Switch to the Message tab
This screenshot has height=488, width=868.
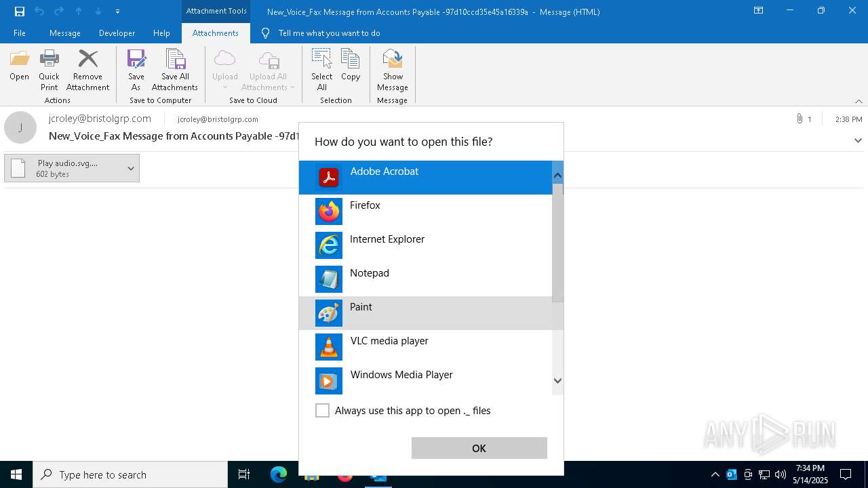(65, 33)
